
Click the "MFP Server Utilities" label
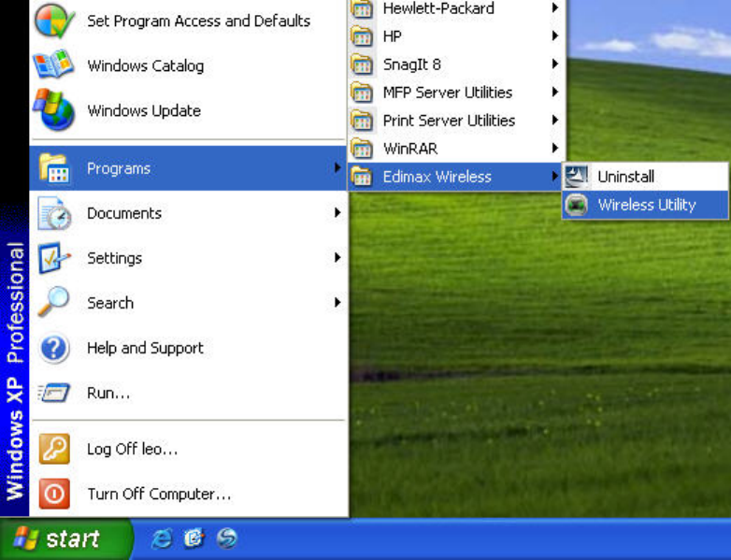click(x=448, y=93)
